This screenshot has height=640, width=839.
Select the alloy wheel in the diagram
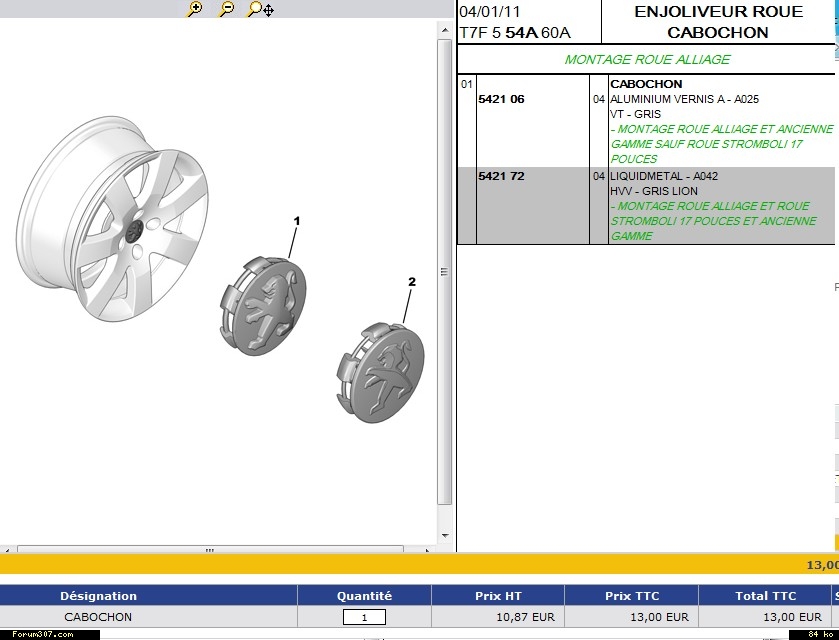point(112,219)
